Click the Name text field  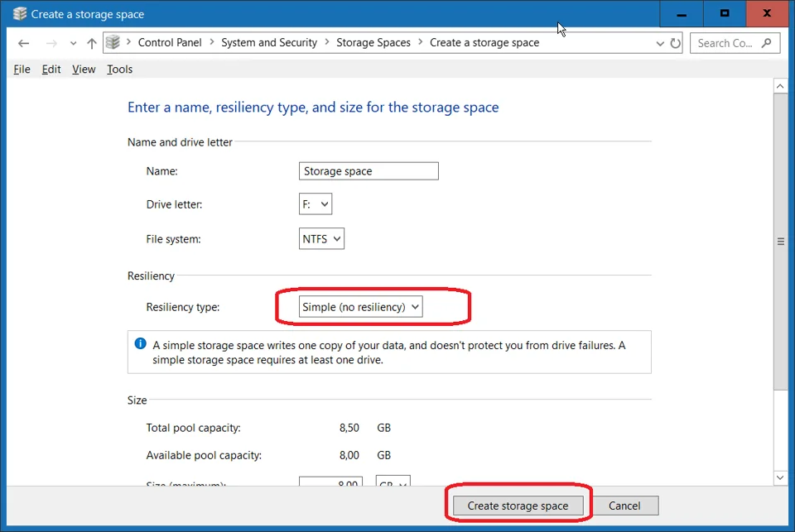coord(369,171)
